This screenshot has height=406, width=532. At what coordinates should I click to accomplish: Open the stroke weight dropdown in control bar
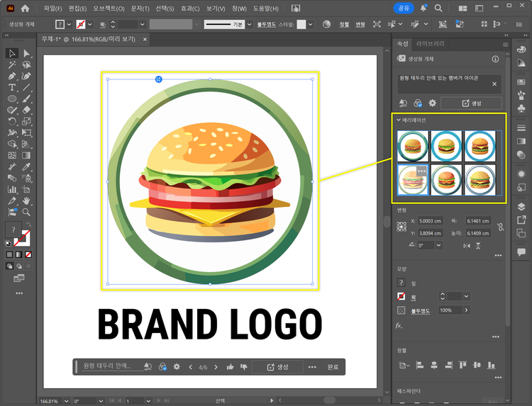click(142, 24)
